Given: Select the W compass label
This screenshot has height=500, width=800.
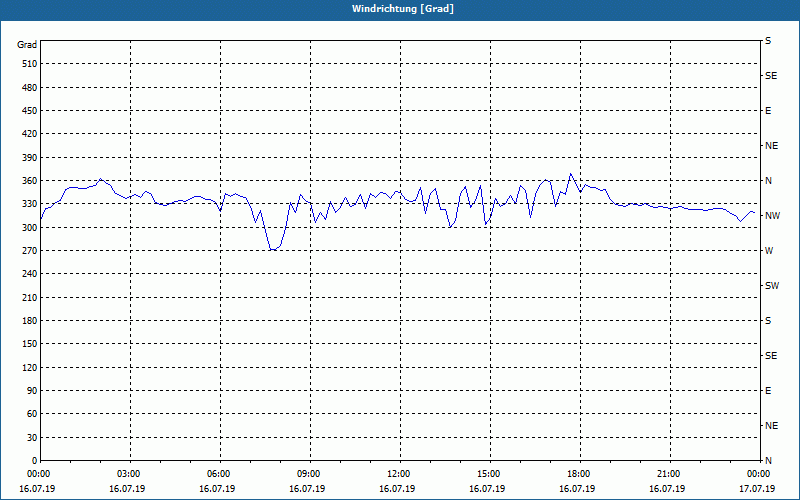Looking at the screenshot, I should pyautogui.click(x=769, y=251).
